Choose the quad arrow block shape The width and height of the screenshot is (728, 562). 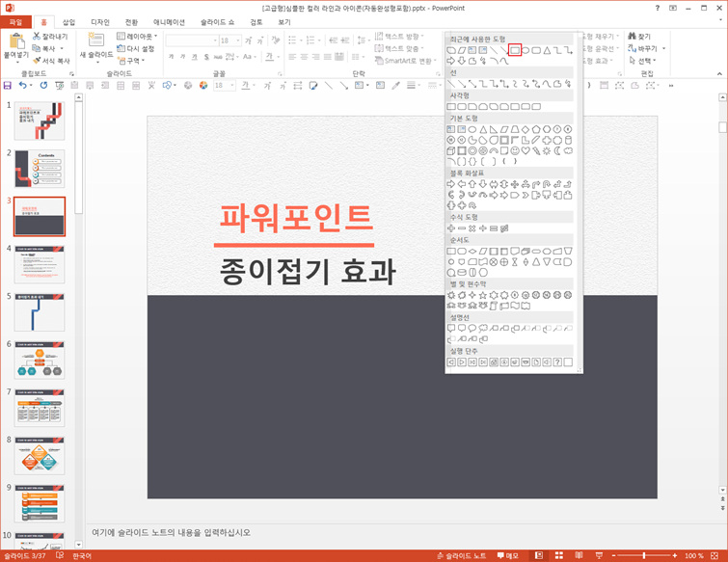click(515, 184)
